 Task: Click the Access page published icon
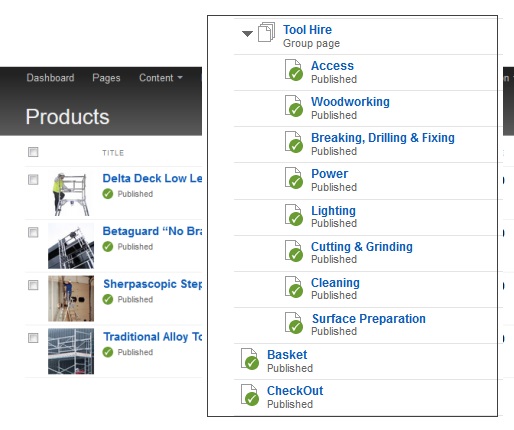[294, 70]
